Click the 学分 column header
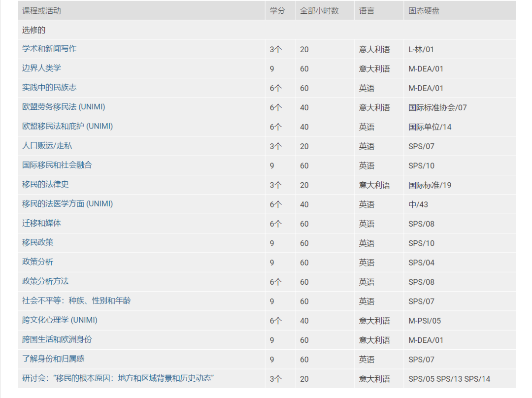The width and height of the screenshot is (532, 398). point(277,11)
